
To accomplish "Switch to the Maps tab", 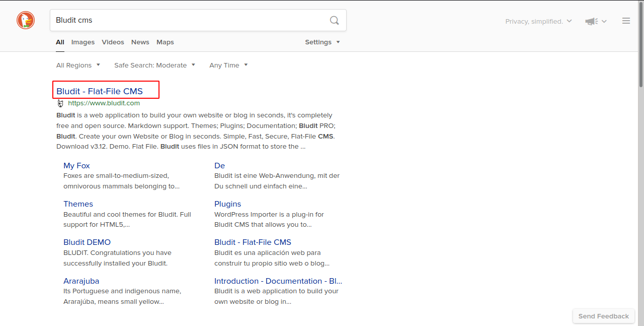I will (x=165, y=42).
